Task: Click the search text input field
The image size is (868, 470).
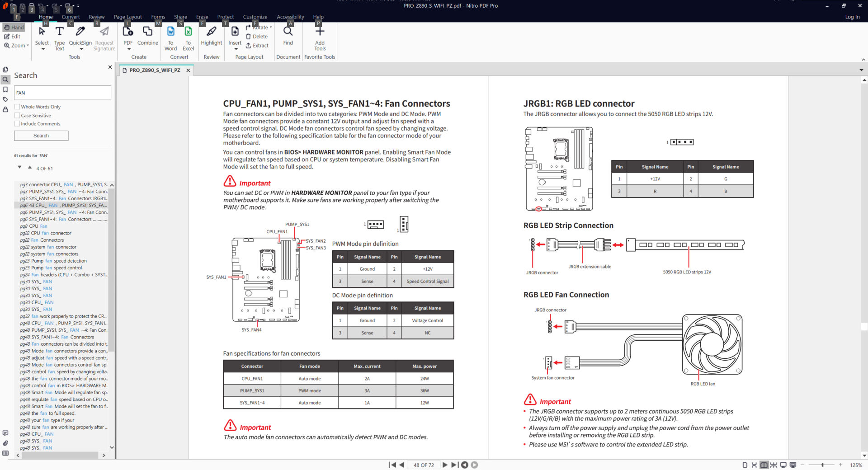Action: point(62,93)
